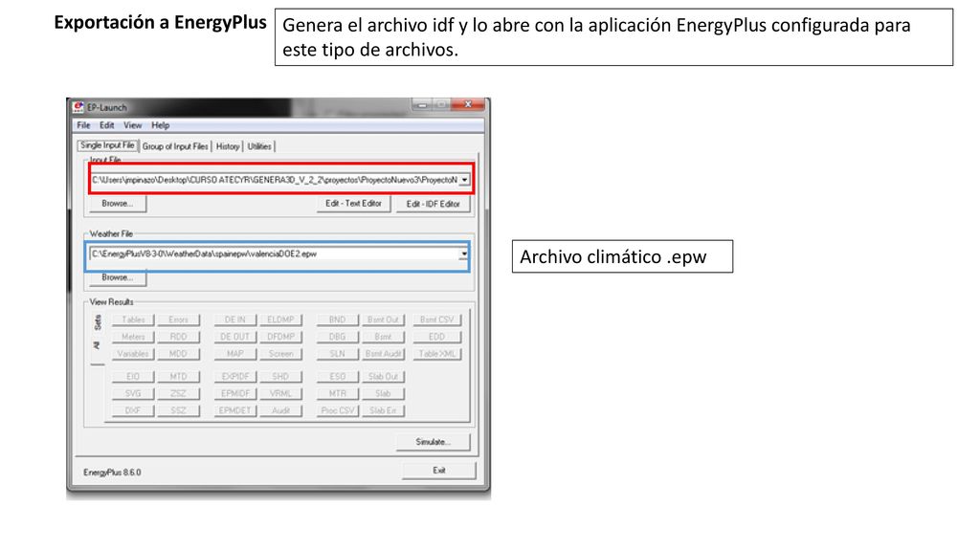Click the EPMDET results button
Screen dimensions: 980x551
(235, 410)
